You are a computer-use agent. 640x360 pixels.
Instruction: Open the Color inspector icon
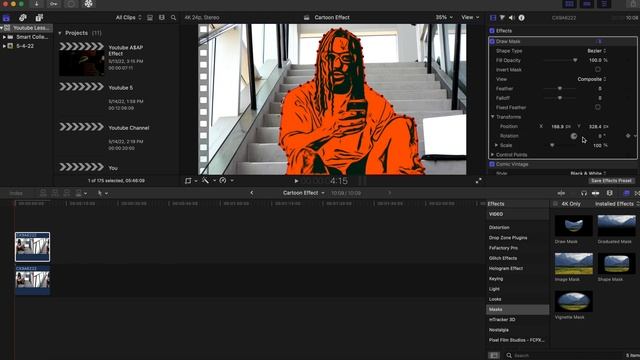(x=502, y=18)
